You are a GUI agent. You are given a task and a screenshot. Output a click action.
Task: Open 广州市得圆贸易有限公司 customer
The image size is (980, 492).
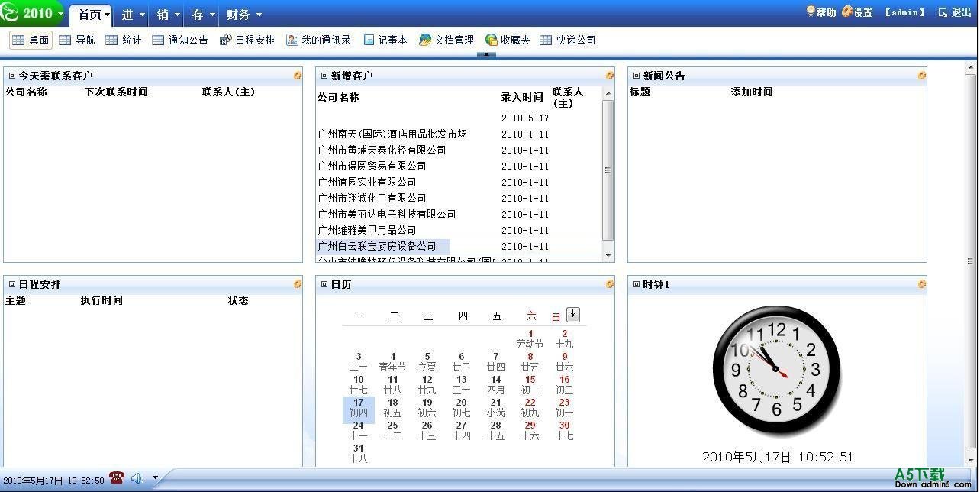pos(372,166)
